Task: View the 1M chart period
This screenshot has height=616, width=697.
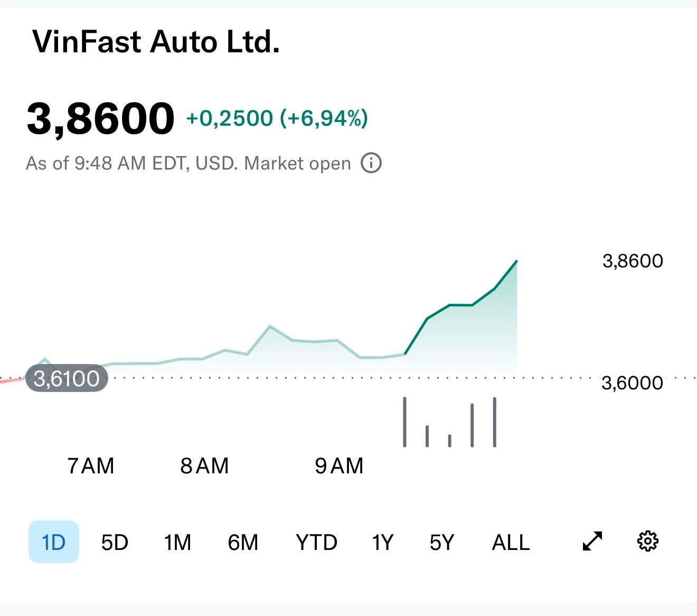Action: click(178, 541)
